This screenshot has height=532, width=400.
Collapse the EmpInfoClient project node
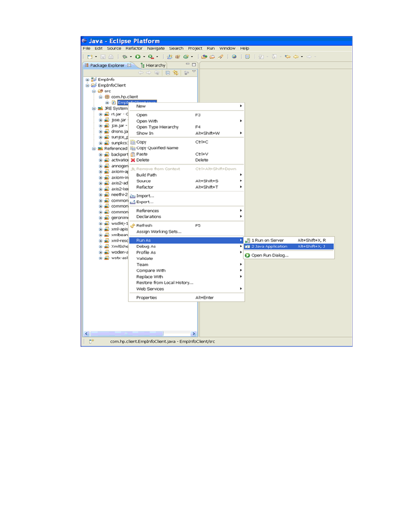pyautogui.click(x=87, y=85)
